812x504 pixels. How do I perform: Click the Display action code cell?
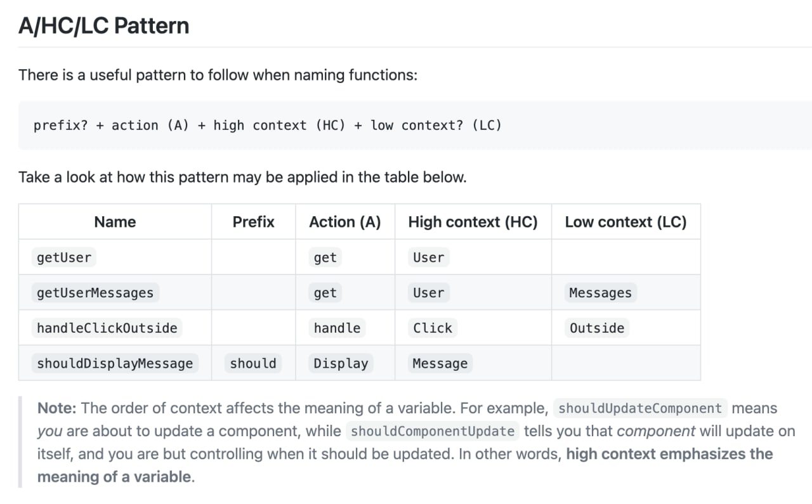[x=341, y=363]
